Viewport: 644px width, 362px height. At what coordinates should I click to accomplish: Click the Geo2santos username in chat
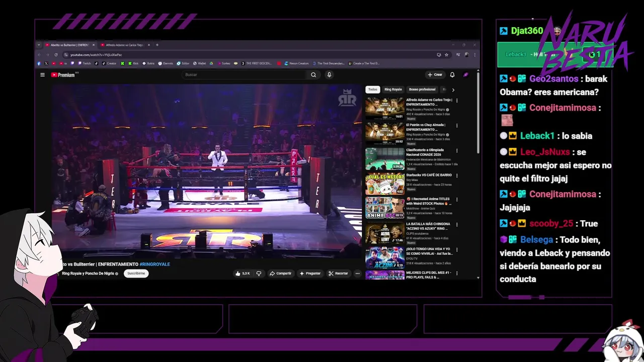pyautogui.click(x=553, y=79)
